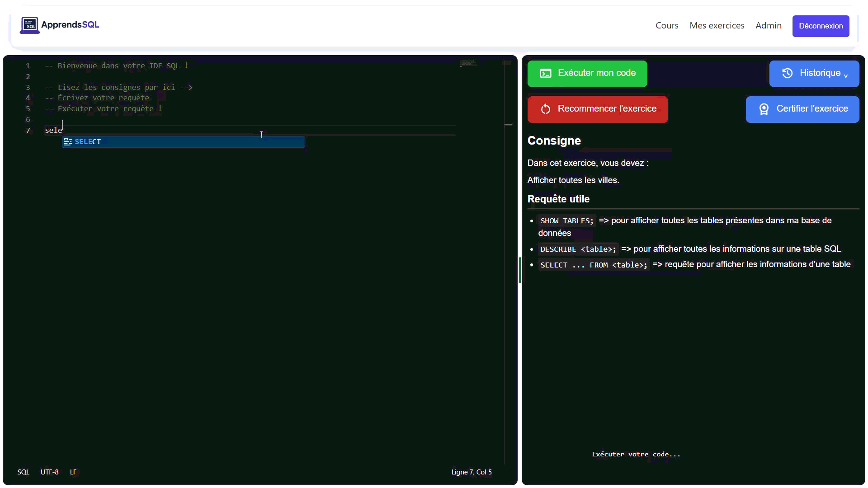This screenshot has width=868, height=488.
Task: Click the terminal icon on Exécuter button
Action: [x=546, y=74]
